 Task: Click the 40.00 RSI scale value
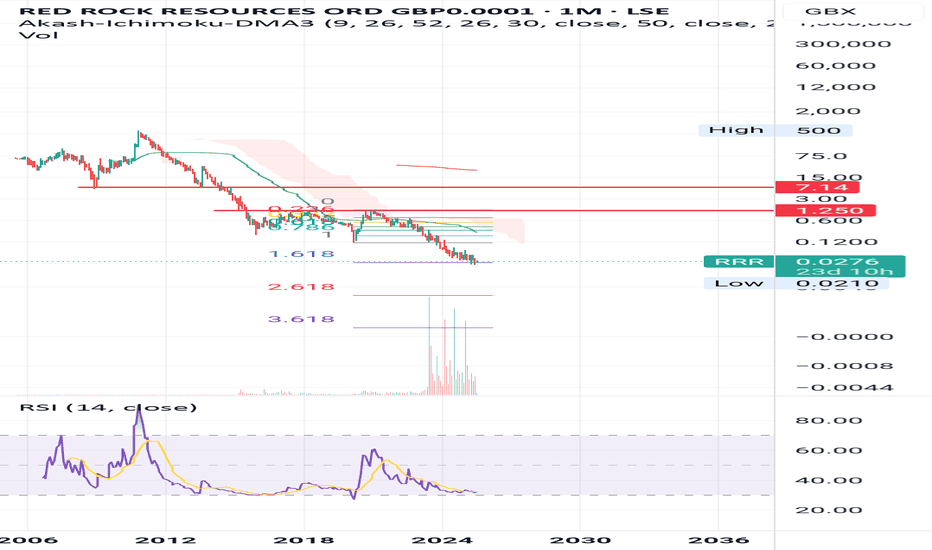pos(829,480)
